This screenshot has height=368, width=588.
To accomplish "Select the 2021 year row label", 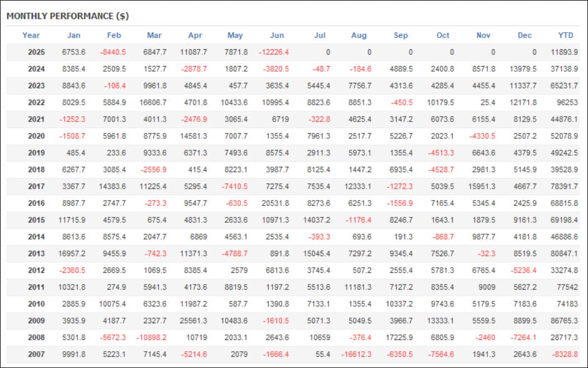I will pos(36,119).
